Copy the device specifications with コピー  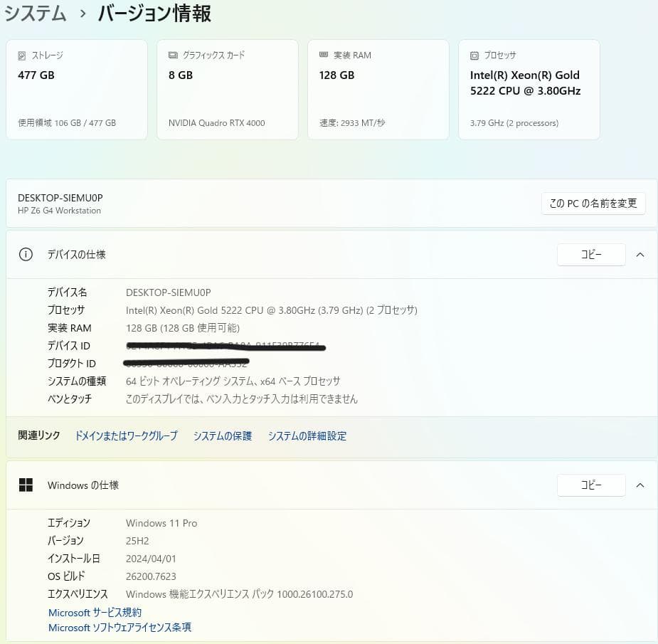591,254
